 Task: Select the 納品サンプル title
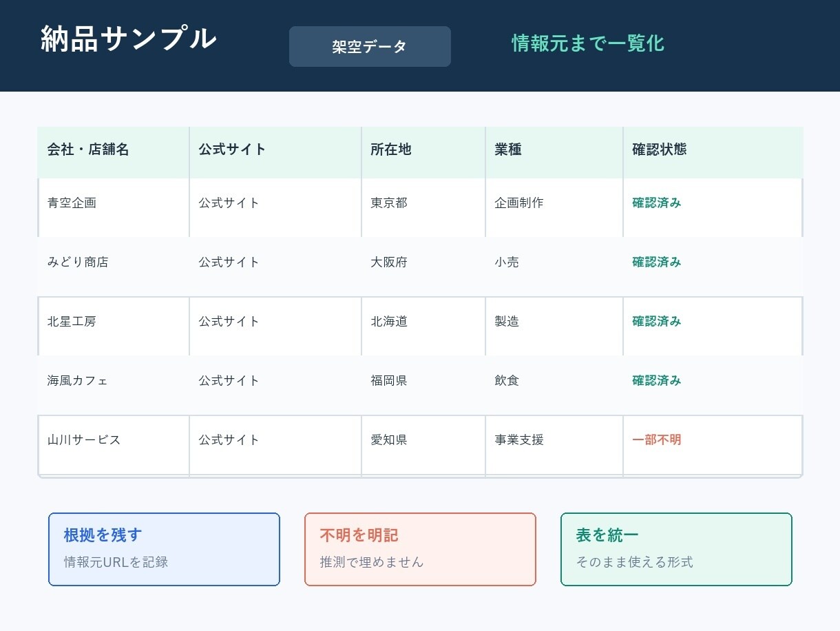pyautogui.click(x=129, y=39)
